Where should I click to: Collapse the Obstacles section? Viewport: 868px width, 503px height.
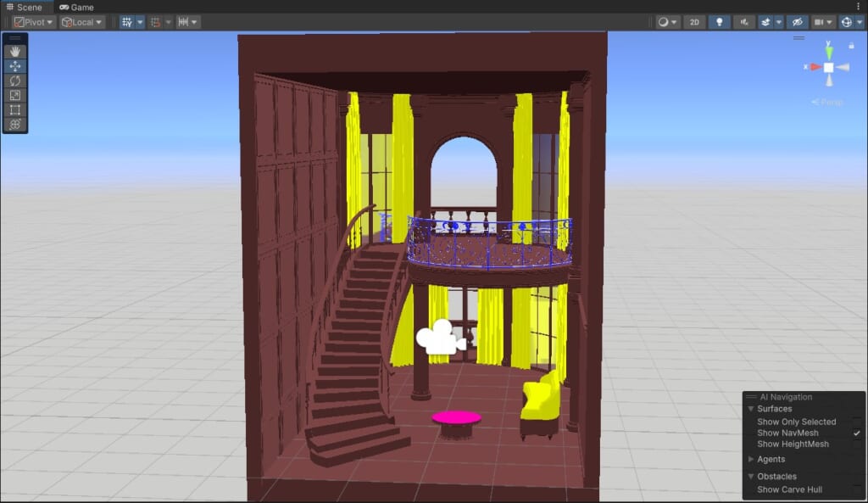coord(751,477)
